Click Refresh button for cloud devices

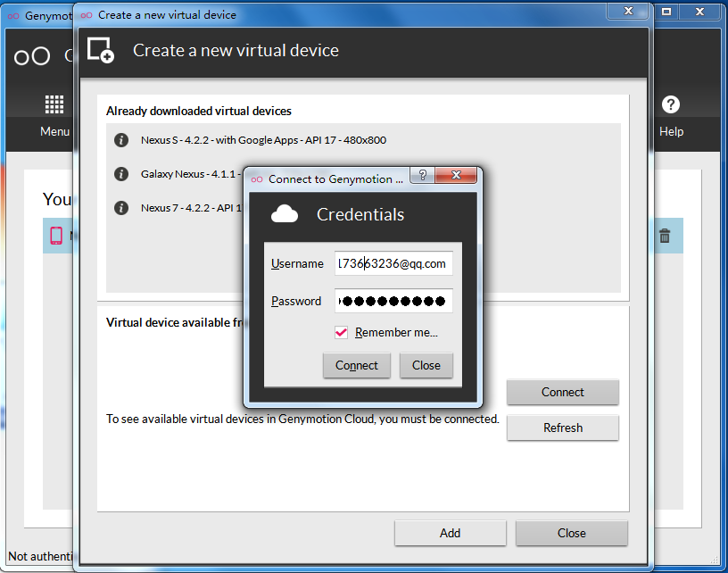tap(563, 428)
